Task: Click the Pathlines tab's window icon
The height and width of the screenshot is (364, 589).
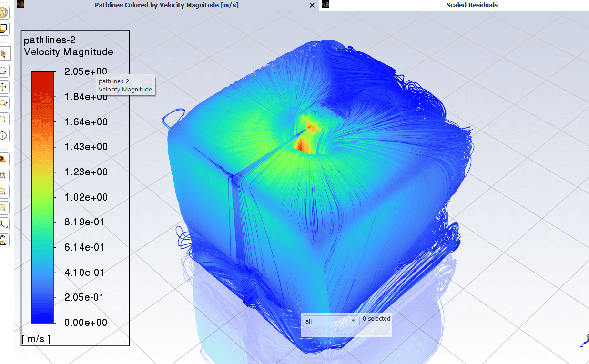Action: pyautogui.click(x=20, y=5)
